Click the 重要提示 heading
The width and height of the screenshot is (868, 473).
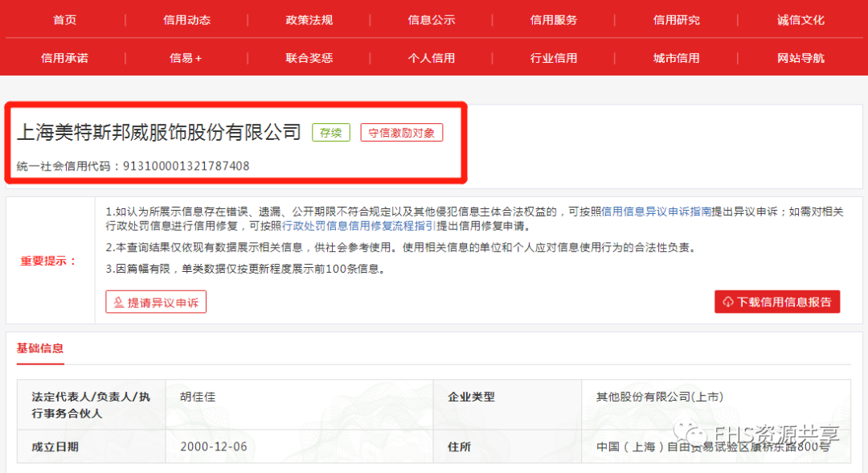pyautogui.click(x=49, y=261)
